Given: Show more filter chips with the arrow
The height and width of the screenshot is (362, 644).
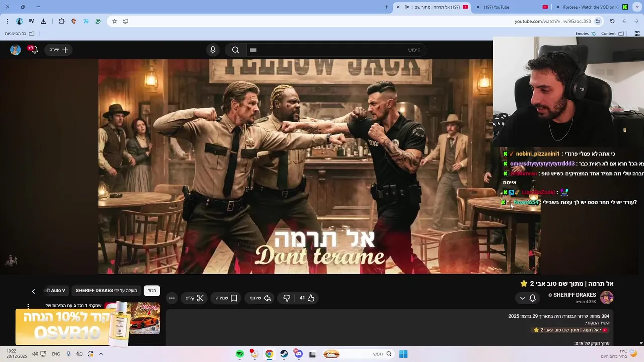Looking at the screenshot, I should 34,291.
